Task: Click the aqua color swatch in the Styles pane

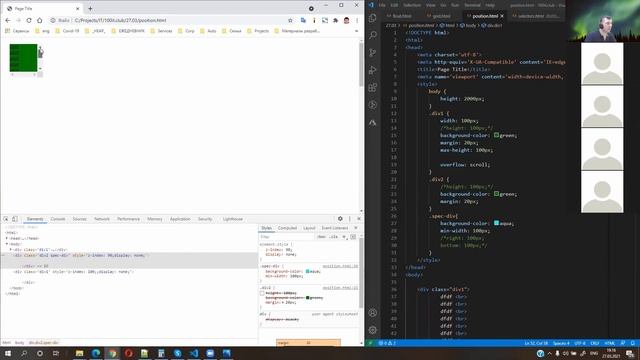Action: [x=308, y=271]
